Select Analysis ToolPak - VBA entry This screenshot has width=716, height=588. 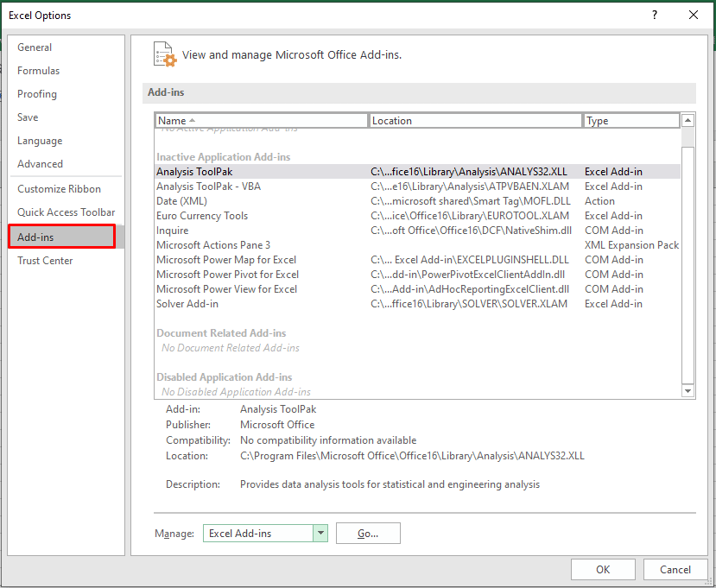click(208, 187)
